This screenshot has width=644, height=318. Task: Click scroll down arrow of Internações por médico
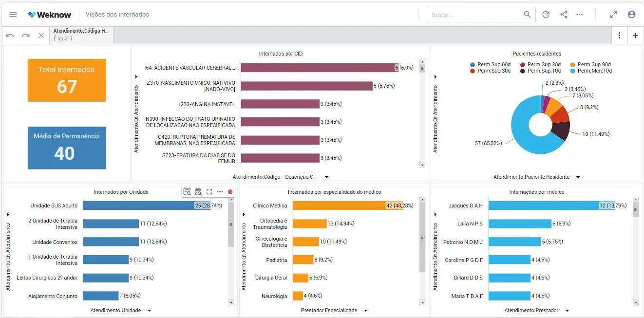click(635, 302)
